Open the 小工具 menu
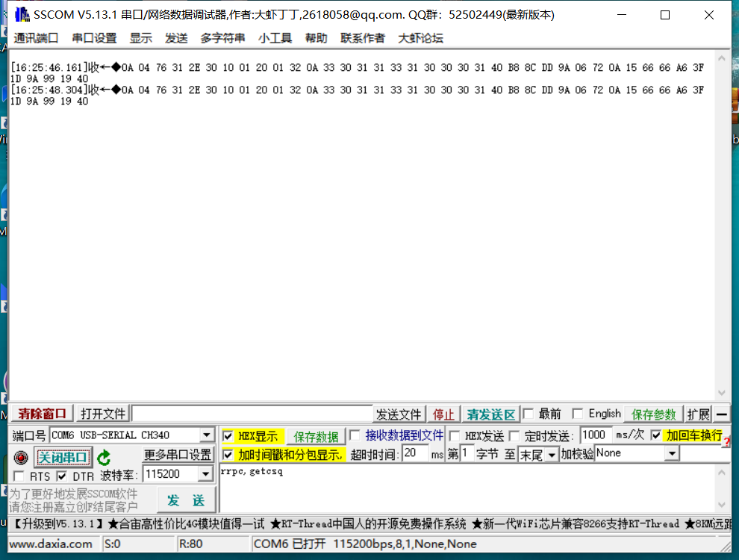Viewport: 739px width, 560px height. click(x=275, y=37)
